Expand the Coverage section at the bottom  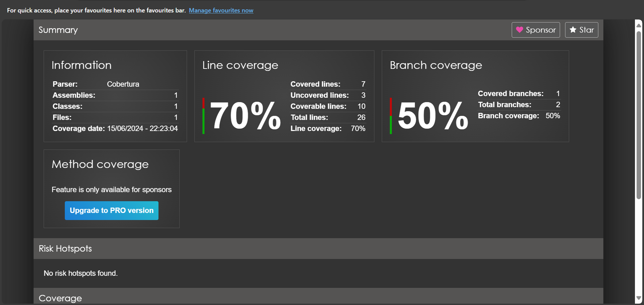pos(60,298)
